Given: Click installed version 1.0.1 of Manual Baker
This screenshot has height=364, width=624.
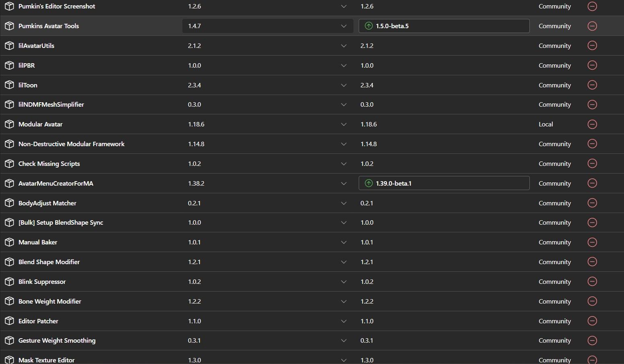Looking at the screenshot, I should click(194, 242).
